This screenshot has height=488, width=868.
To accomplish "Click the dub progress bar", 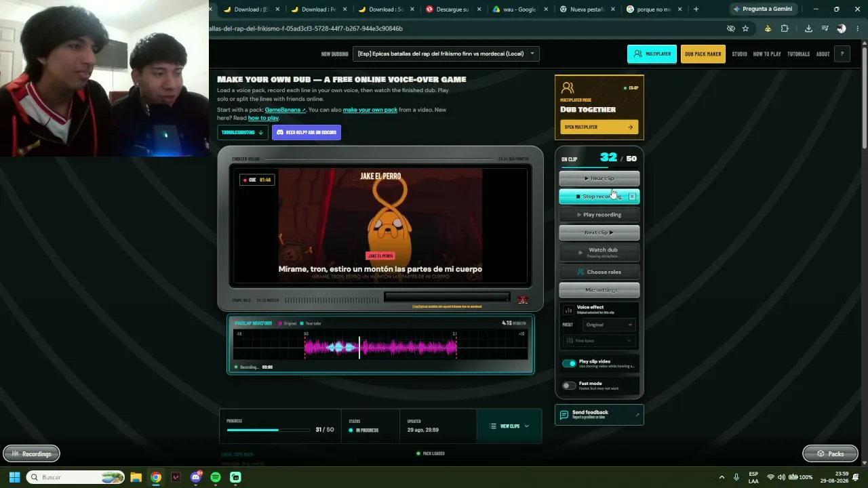I will click(x=270, y=430).
